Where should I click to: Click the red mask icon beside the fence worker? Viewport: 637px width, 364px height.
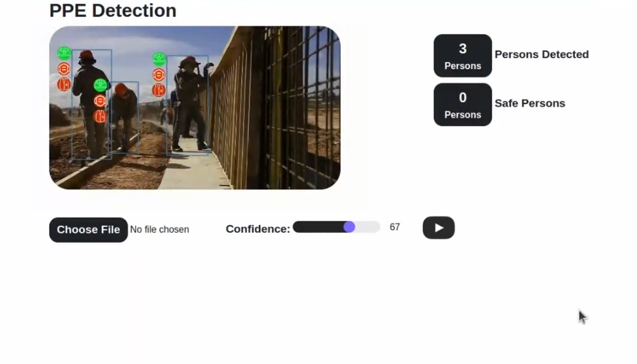(x=159, y=74)
